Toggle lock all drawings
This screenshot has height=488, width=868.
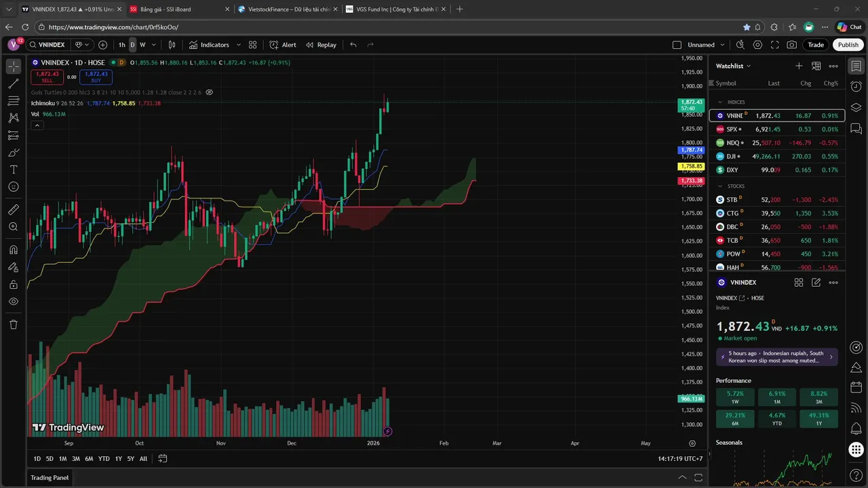14,285
